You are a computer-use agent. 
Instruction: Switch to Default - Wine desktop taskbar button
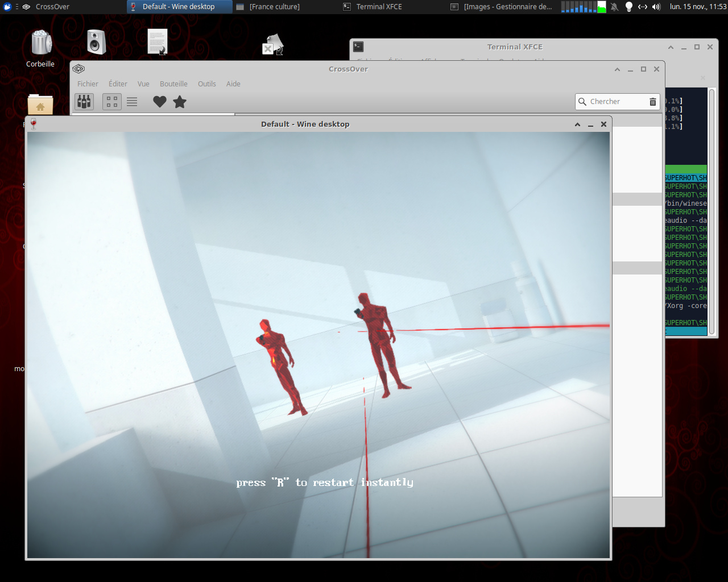tap(180, 7)
